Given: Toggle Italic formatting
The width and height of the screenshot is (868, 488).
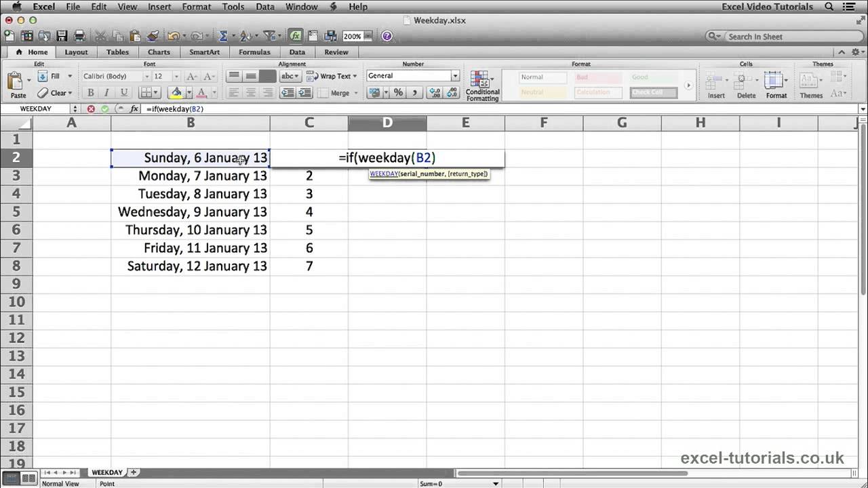Looking at the screenshot, I should coord(106,93).
